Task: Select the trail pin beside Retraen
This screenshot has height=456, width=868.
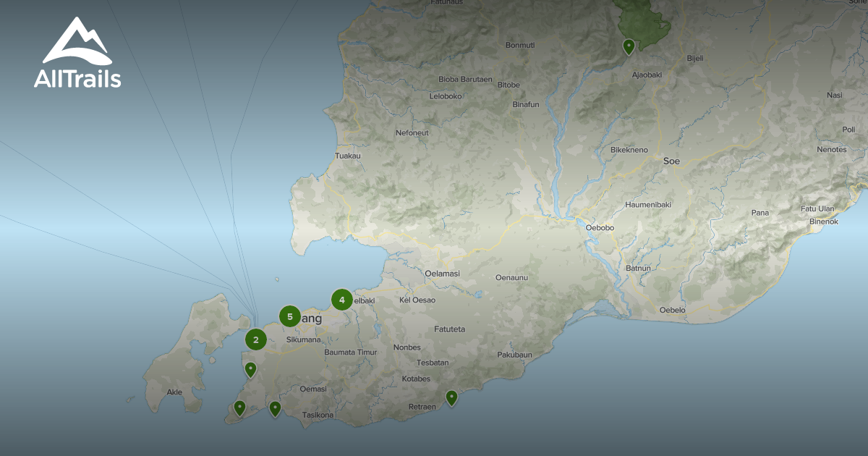Action: click(x=451, y=397)
